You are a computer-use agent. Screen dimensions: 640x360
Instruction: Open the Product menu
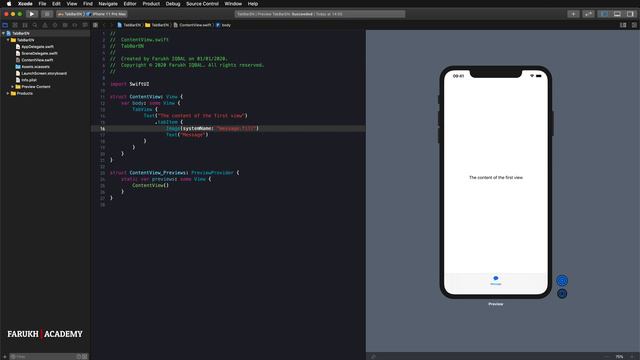click(151, 4)
